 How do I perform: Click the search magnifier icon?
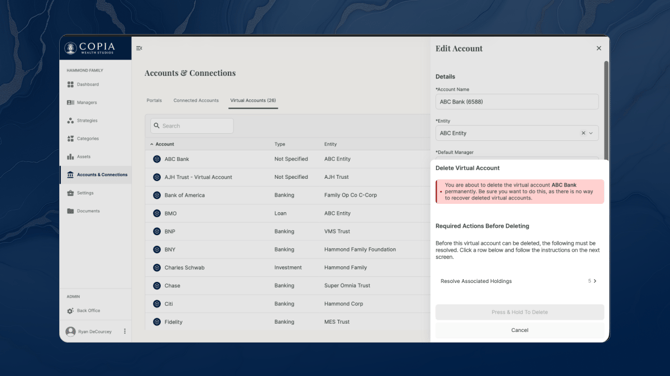point(156,126)
